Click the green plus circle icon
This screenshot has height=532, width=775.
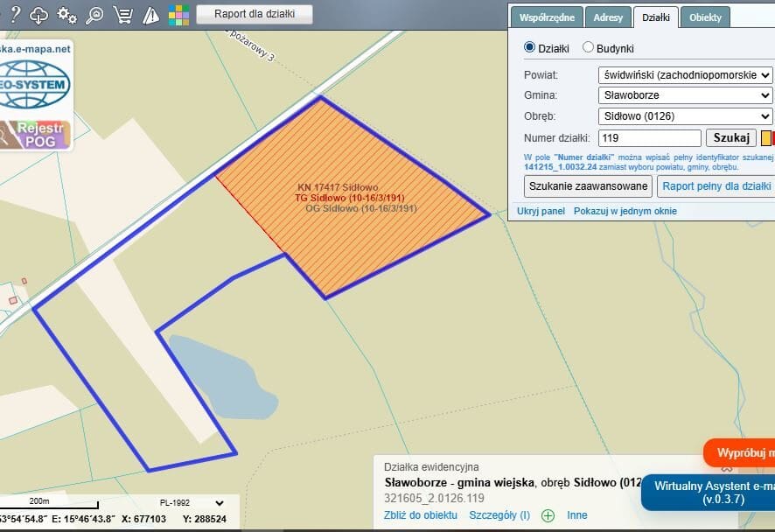(548, 515)
